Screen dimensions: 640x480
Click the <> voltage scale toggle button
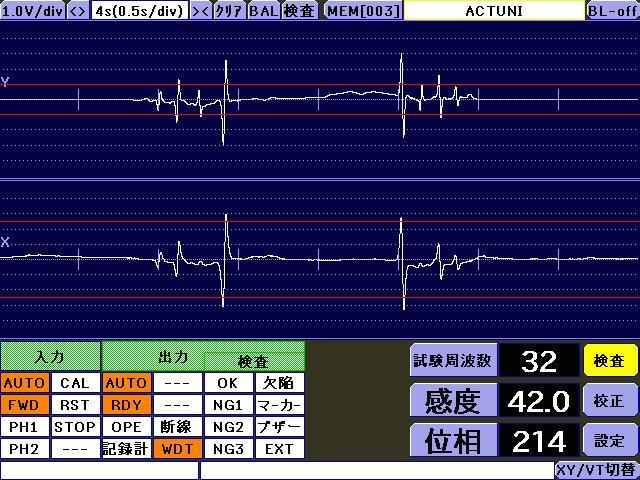tap(77, 10)
